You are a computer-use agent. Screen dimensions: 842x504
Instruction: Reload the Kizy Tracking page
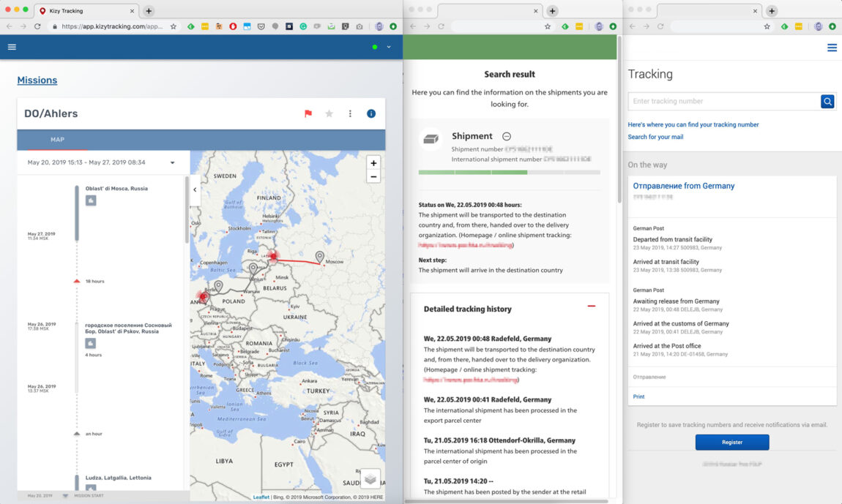tap(37, 26)
